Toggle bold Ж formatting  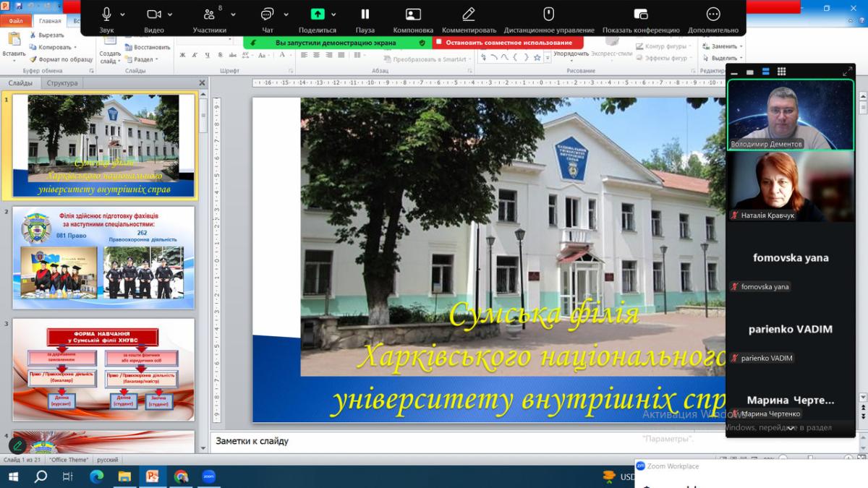[x=182, y=55]
